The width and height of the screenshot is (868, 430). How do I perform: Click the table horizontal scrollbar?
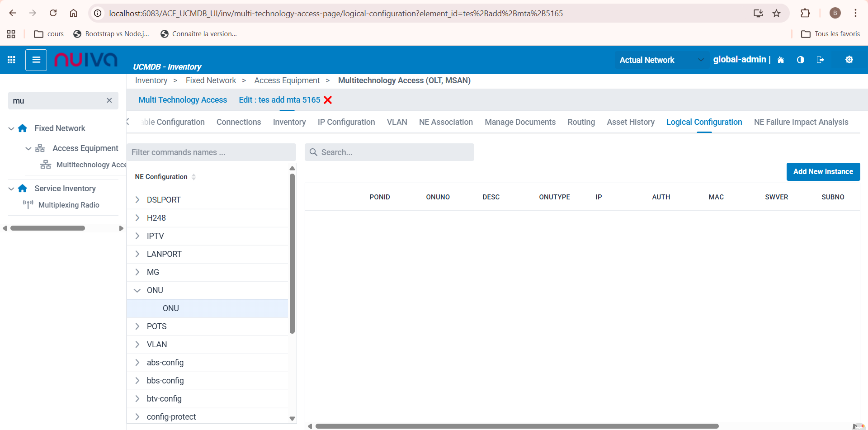[517, 426]
